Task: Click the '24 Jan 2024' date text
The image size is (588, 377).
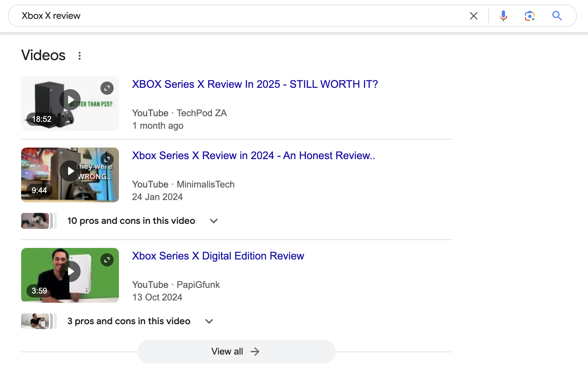Action: (x=157, y=197)
